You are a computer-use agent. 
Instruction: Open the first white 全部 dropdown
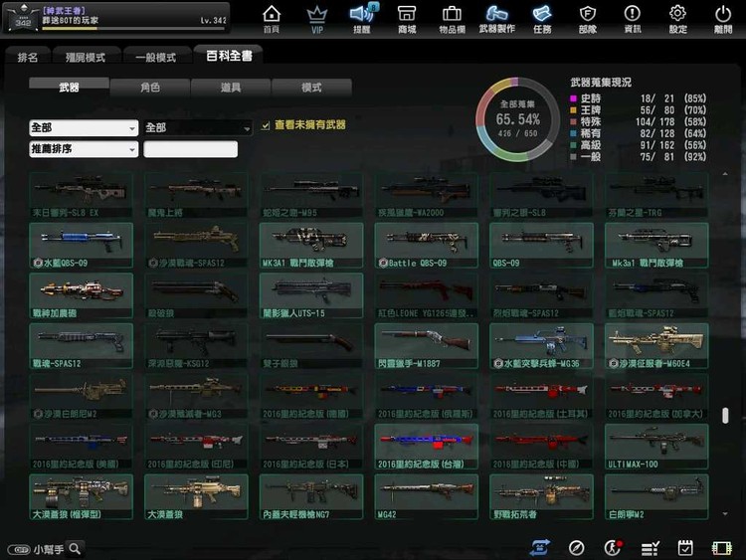click(84, 128)
